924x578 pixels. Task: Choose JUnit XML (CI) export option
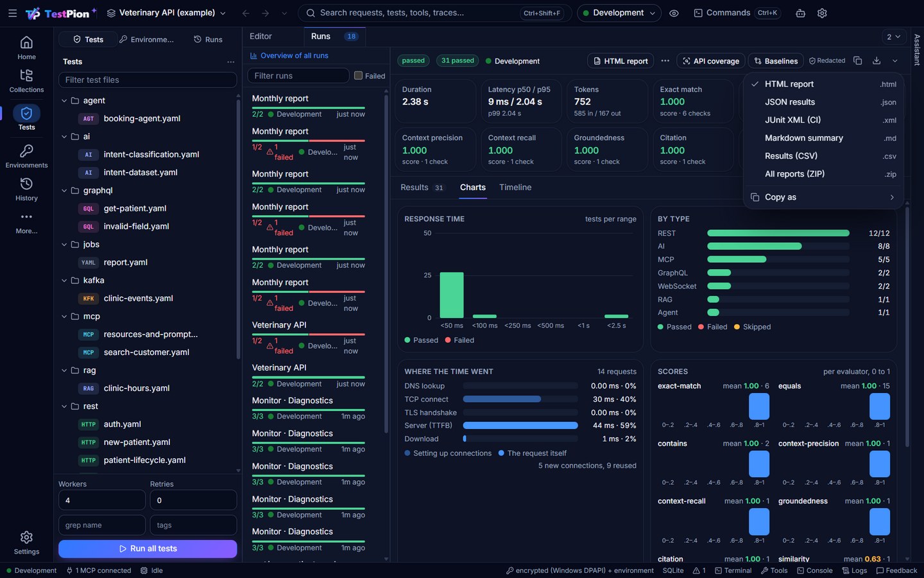tap(823, 120)
